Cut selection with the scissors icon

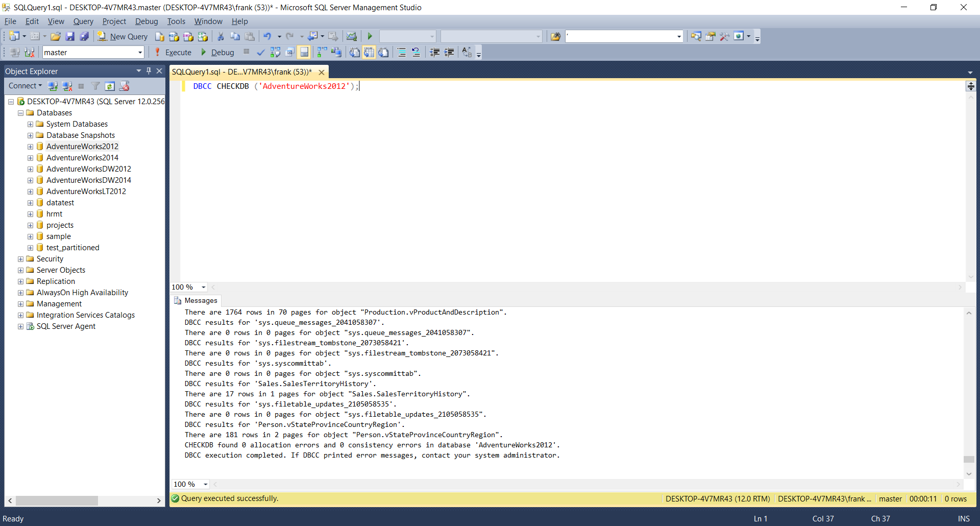click(x=220, y=36)
